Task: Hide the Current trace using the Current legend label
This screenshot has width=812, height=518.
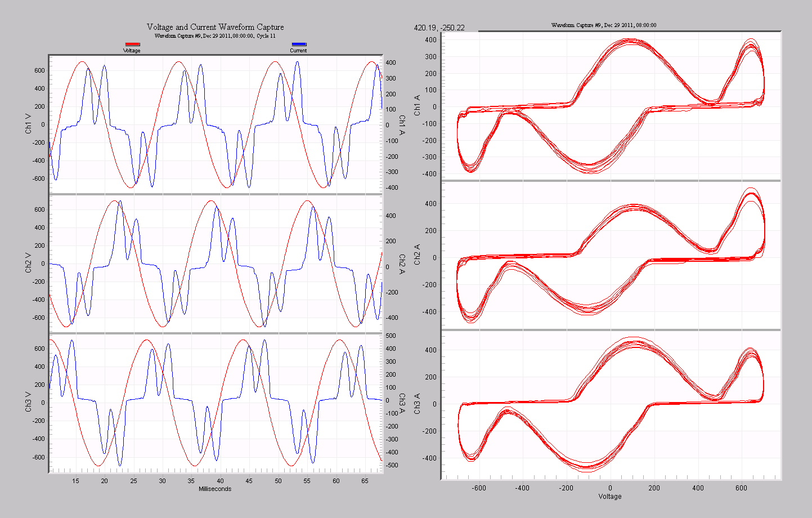Action: coord(298,50)
